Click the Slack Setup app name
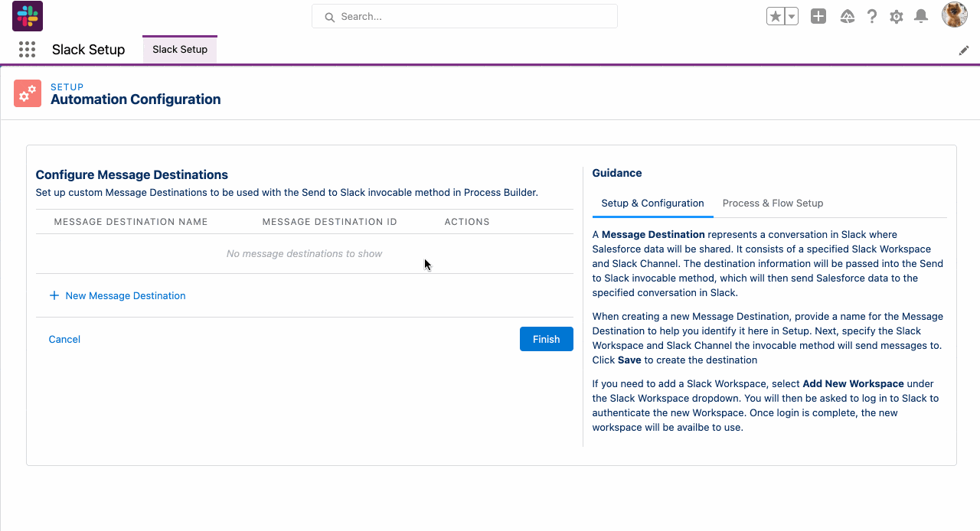The image size is (980, 531). tap(88, 50)
